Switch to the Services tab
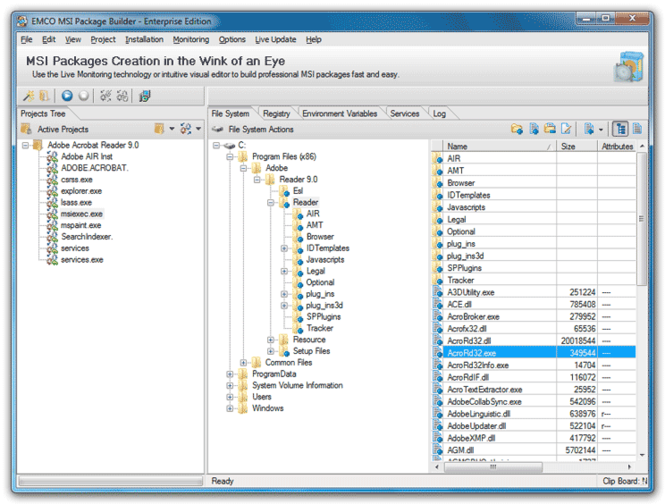The width and height of the screenshot is (665, 504). click(405, 114)
